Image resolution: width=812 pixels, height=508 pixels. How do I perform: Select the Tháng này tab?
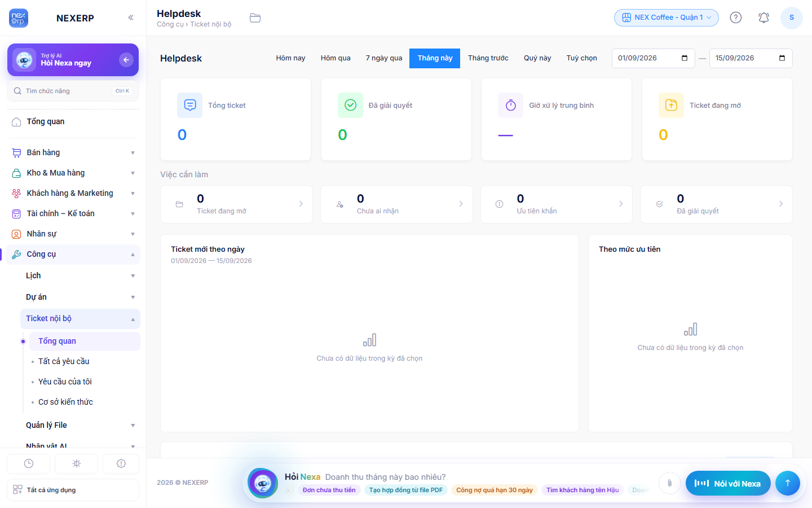pyautogui.click(x=435, y=58)
